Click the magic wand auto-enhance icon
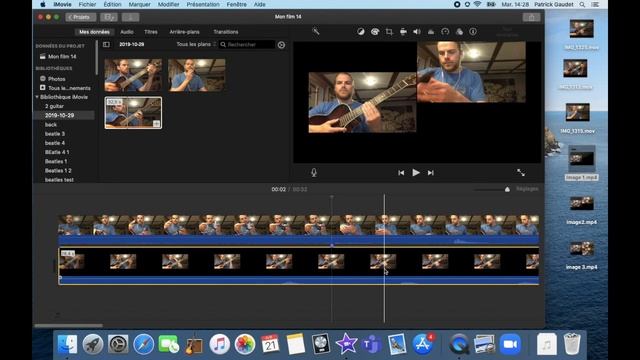The image size is (640, 360). (x=316, y=31)
